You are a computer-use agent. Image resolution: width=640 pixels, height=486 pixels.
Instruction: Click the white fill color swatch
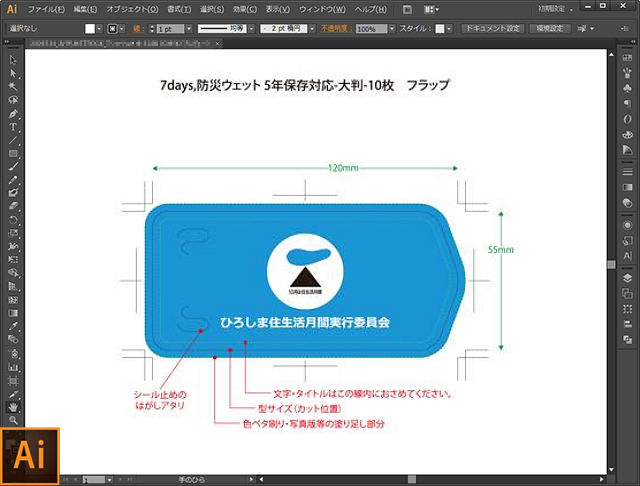(x=90, y=29)
